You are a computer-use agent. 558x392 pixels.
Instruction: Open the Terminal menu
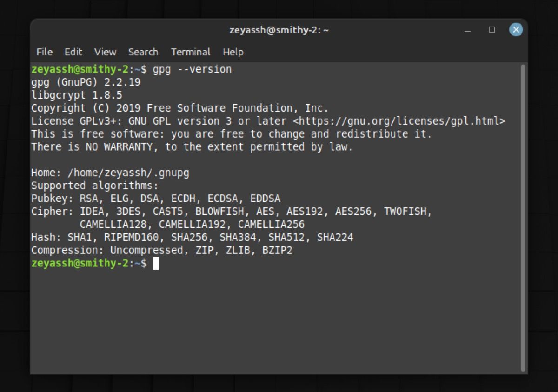point(191,52)
